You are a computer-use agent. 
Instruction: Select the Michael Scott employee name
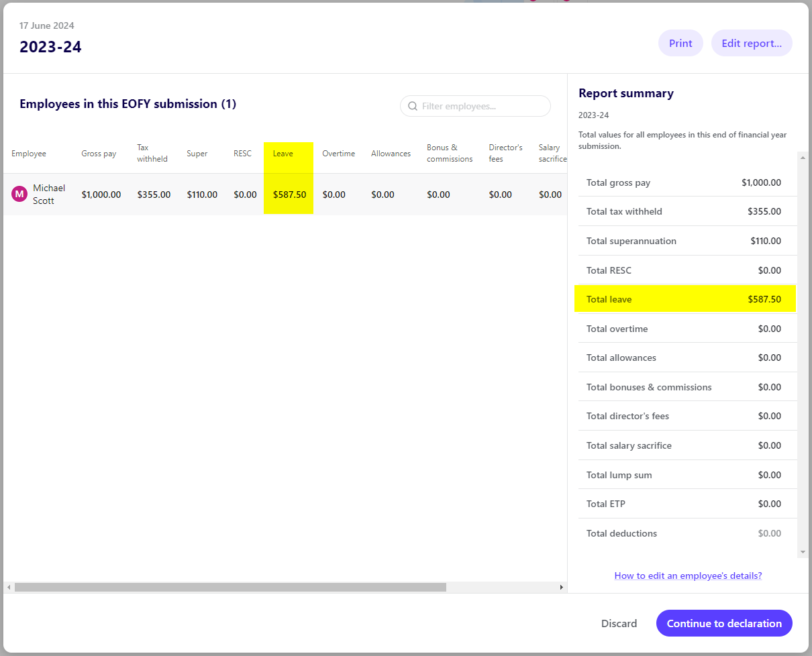click(49, 195)
